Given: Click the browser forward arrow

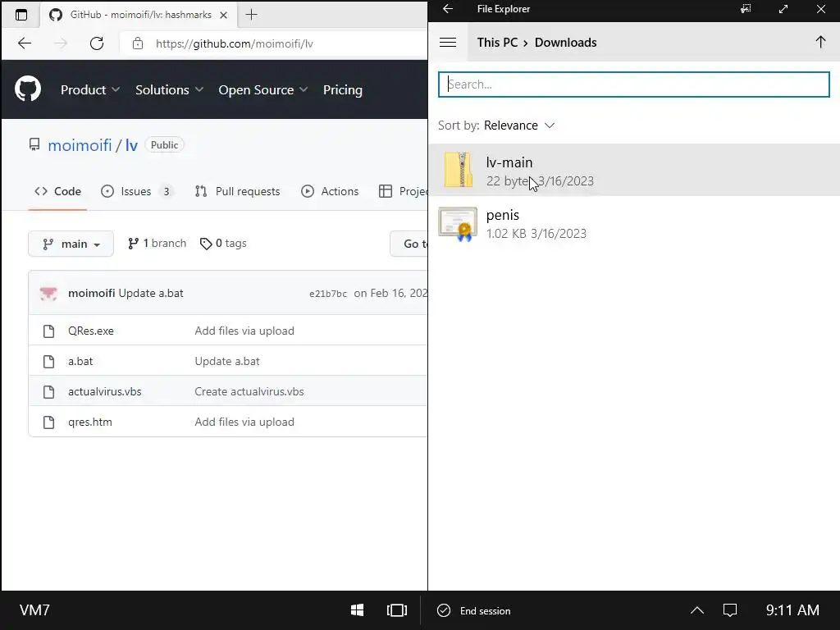Looking at the screenshot, I should point(61,43).
